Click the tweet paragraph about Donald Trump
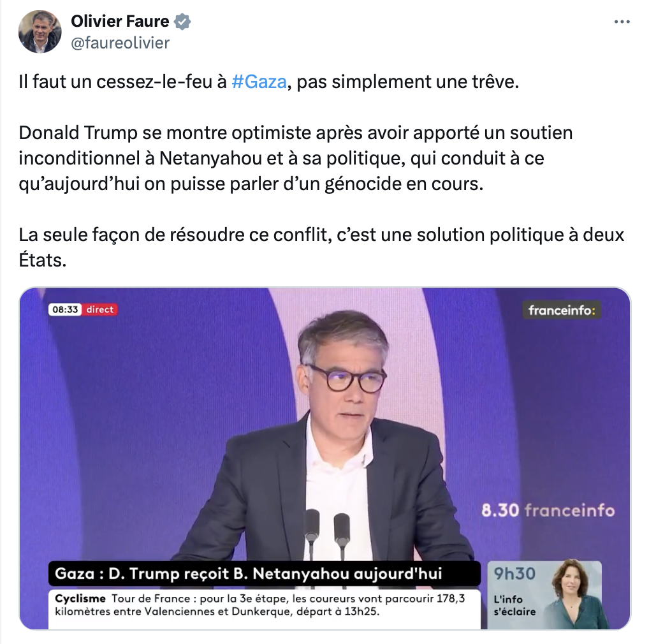The height and width of the screenshot is (644, 649). click(x=296, y=158)
